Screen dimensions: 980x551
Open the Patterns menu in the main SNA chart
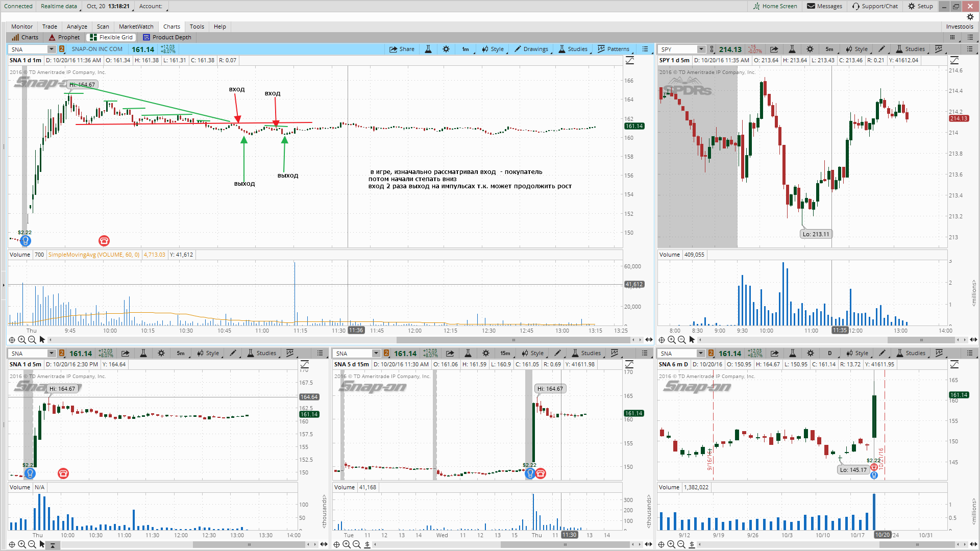click(x=614, y=49)
